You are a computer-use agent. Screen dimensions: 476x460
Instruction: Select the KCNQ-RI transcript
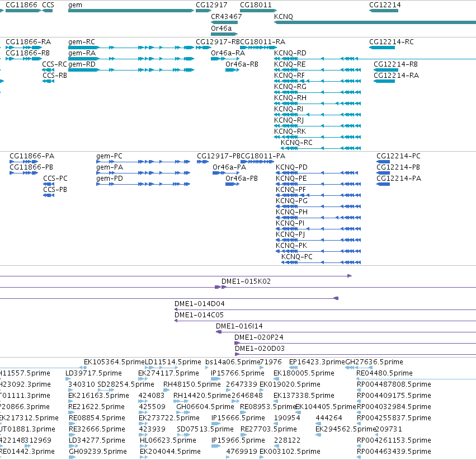point(317,115)
